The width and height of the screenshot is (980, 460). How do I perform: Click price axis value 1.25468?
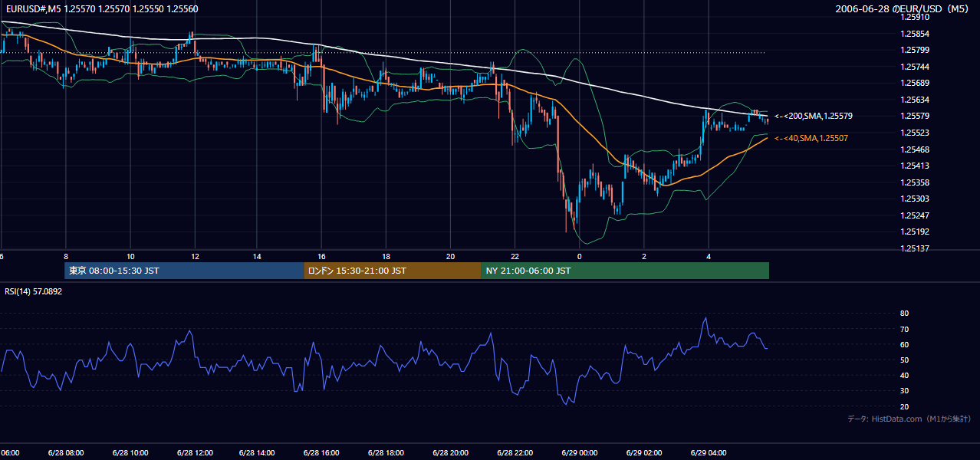click(x=915, y=149)
